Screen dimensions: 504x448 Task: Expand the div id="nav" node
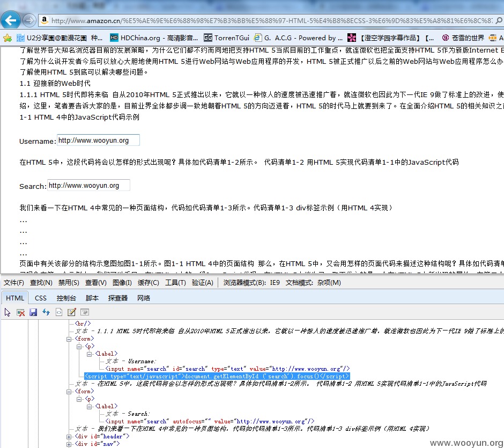click(69, 444)
